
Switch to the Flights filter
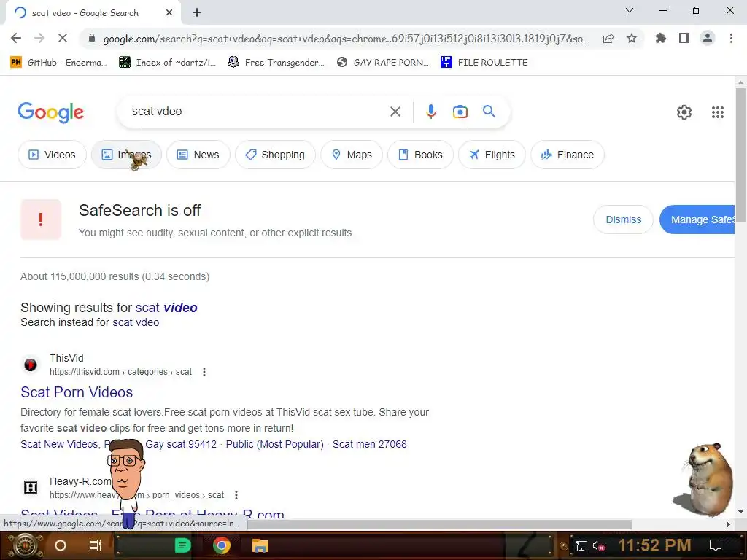pos(492,155)
